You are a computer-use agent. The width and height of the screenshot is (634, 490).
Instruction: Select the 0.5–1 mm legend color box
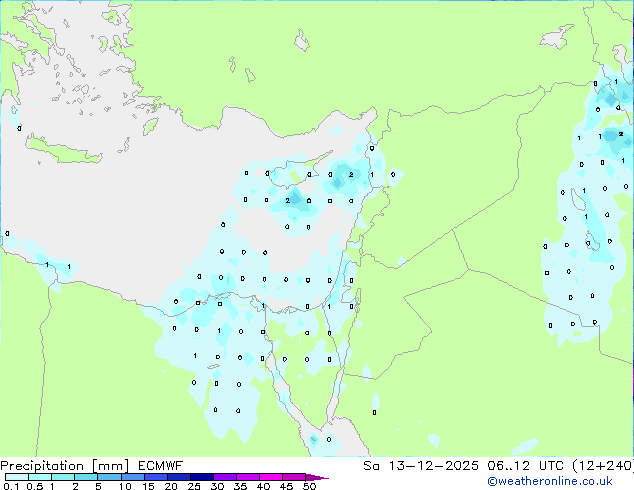pos(40,477)
